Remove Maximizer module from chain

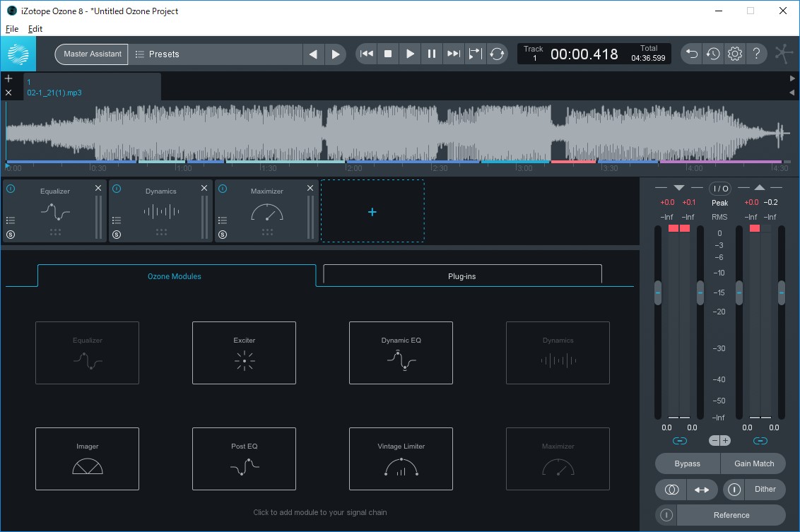310,188
